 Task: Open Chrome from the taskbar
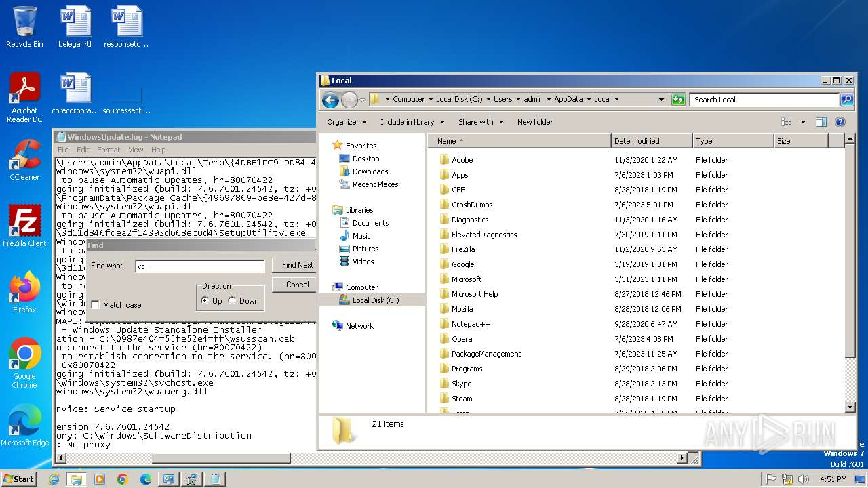click(x=123, y=479)
